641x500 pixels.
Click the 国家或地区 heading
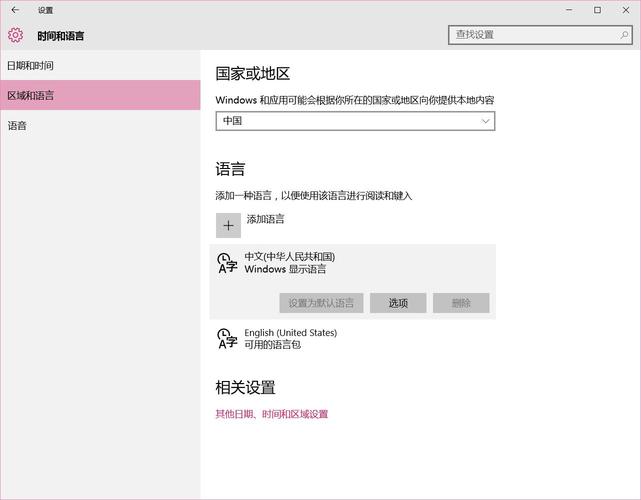click(253, 74)
